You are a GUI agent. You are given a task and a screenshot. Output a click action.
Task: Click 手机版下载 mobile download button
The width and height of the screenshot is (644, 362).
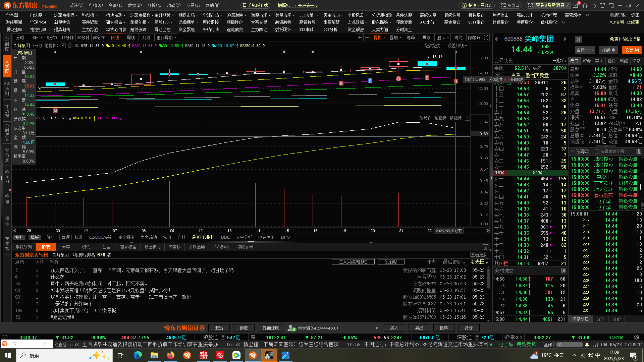pos(255,5)
